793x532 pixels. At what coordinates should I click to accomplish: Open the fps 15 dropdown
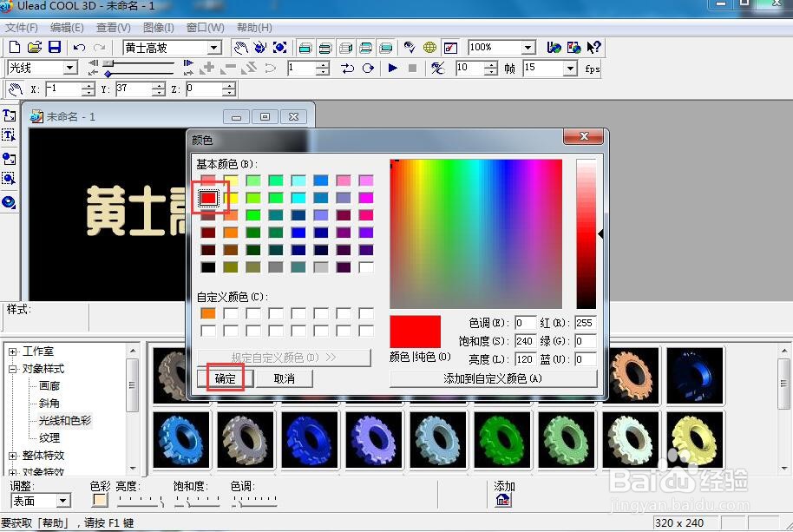pyautogui.click(x=571, y=68)
